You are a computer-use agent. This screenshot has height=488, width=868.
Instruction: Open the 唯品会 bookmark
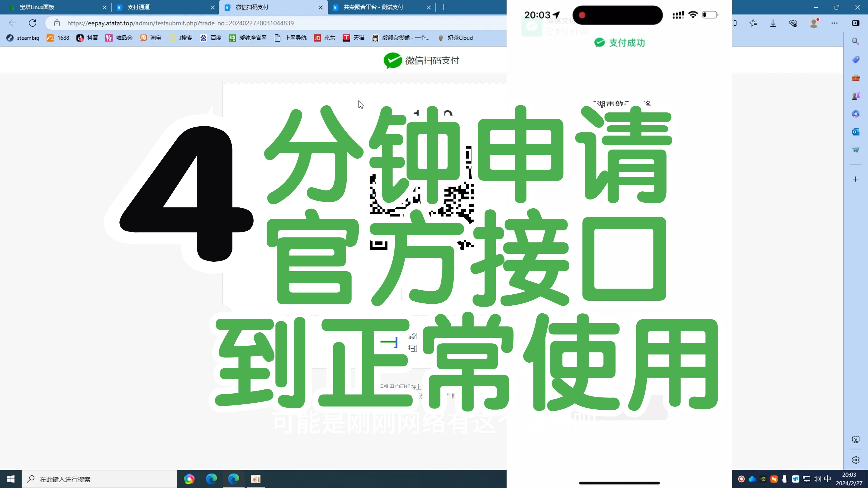click(x=119, y=38)
